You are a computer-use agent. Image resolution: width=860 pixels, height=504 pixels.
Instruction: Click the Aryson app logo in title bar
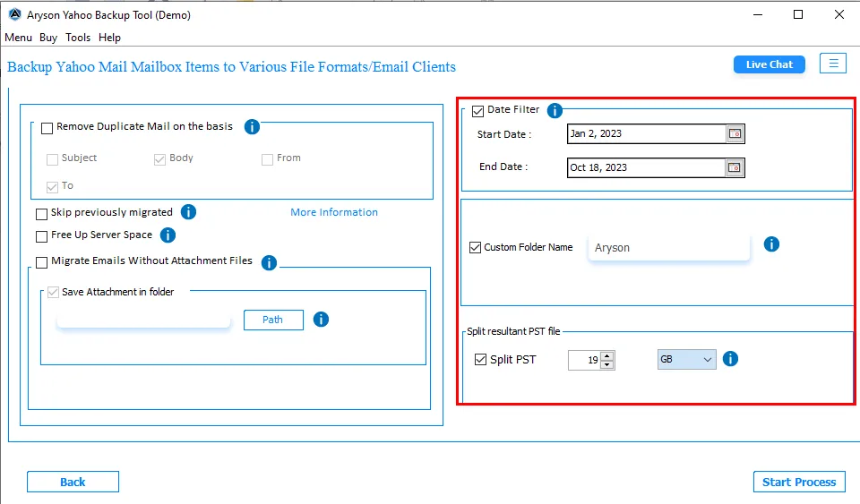(15, 14)
